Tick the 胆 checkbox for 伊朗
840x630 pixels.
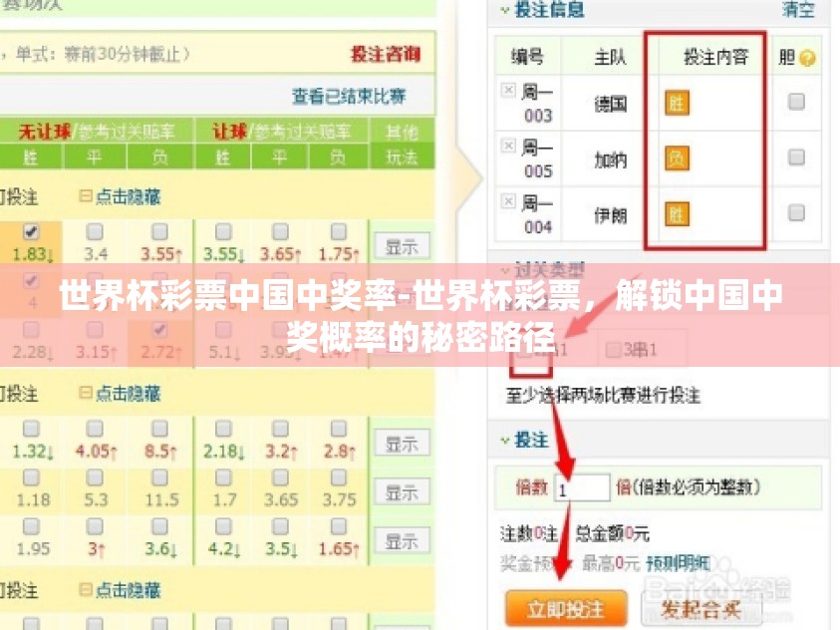[796, 212]
